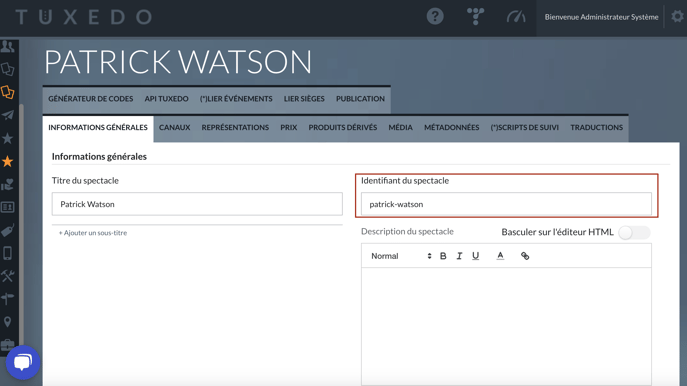
Task: Switch to the Produits dérivés tab
Action: click(343, 127)
